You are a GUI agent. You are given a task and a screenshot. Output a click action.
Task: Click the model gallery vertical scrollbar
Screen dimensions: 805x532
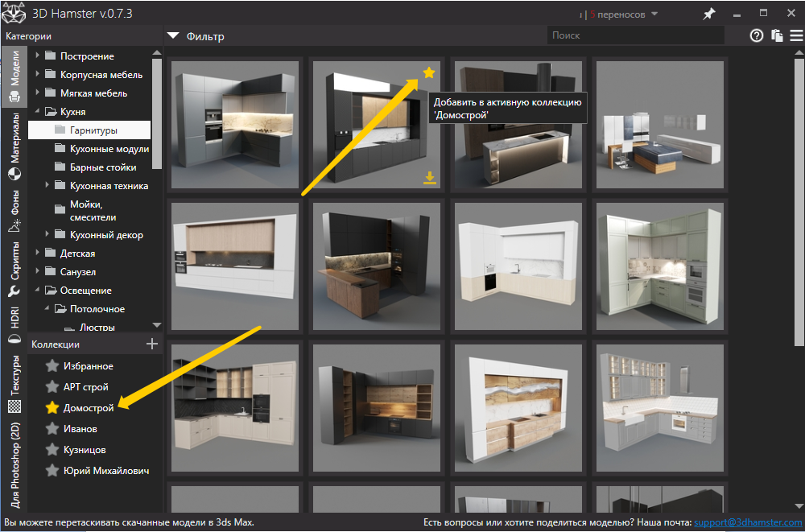click(799, 201)
